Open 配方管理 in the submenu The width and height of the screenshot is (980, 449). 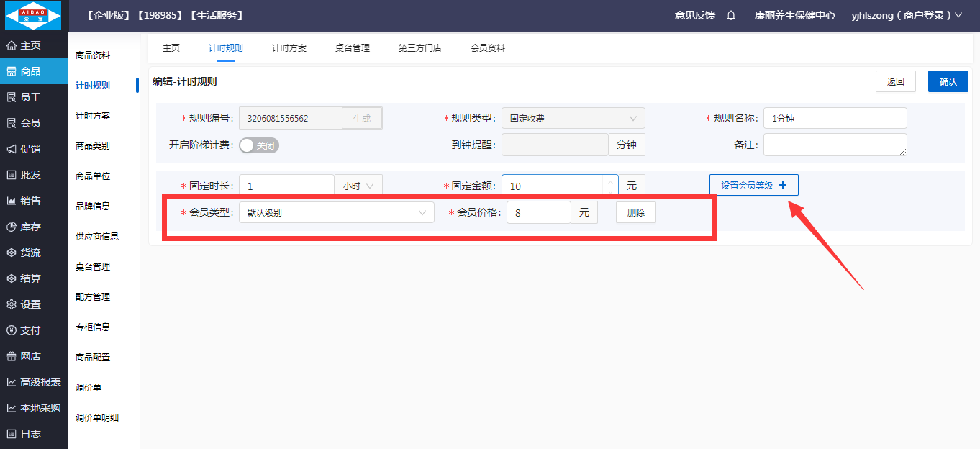click(93, 296)
